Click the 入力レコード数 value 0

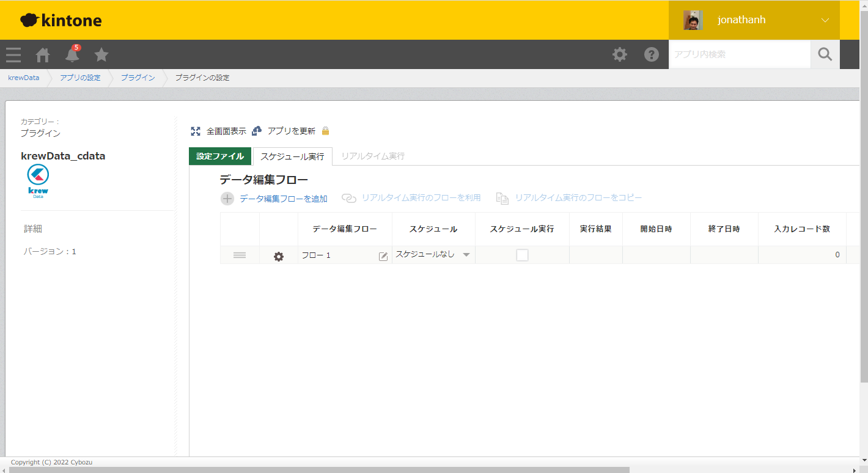[x=837, y=255]
